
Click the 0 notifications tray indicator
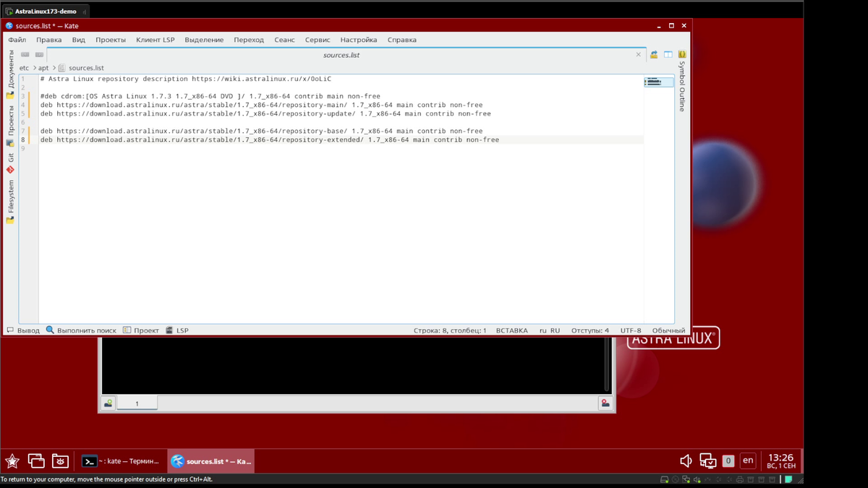pos(728,461)
